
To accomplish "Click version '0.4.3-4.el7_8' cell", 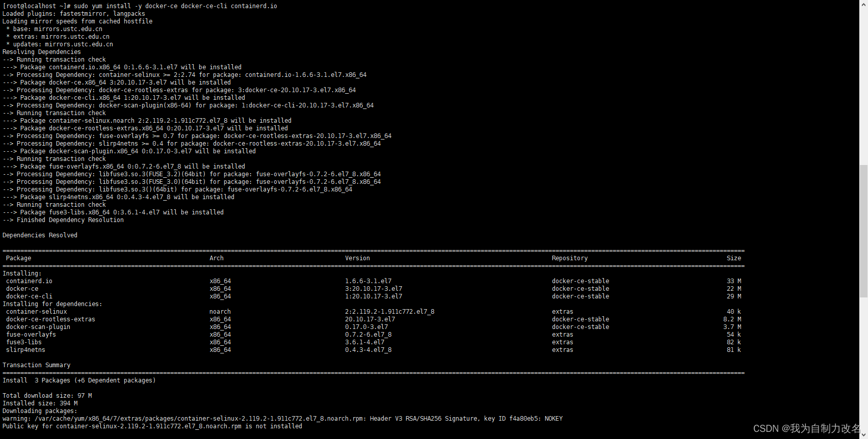I will pyautogui.click(x=369, y=350).
